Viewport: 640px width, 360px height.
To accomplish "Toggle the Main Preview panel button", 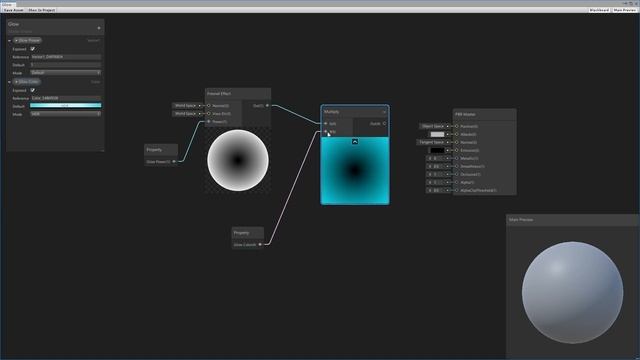I will point(624,10).
